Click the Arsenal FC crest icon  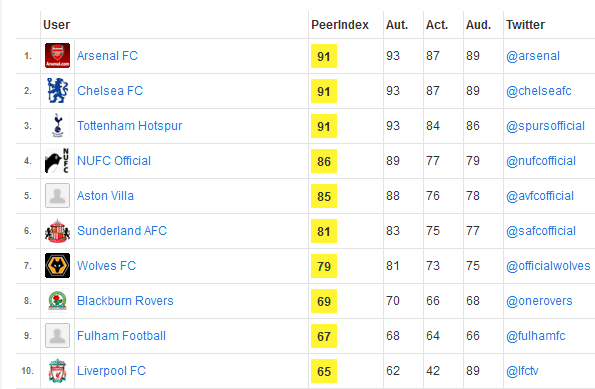coord(57,56)
